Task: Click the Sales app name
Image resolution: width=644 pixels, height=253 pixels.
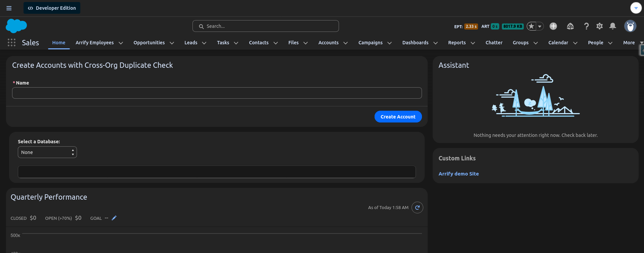Action: [31, 43]
